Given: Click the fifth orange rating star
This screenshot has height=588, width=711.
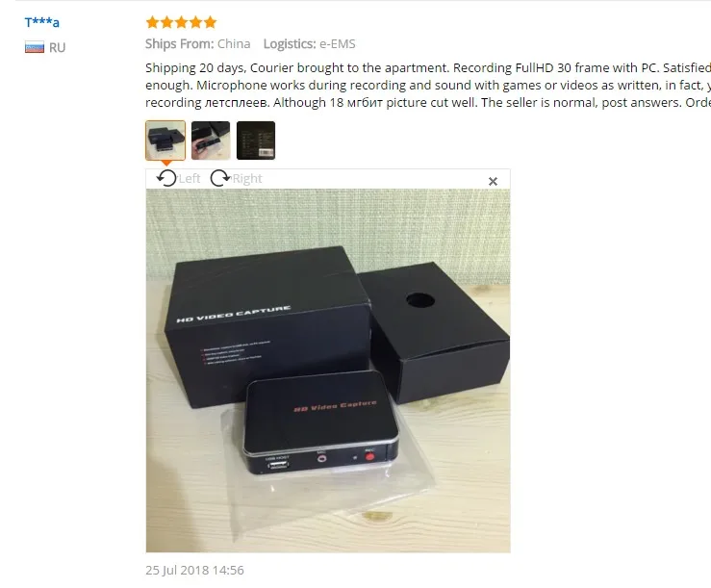Looking at the screenshot, I should point(210,22).
